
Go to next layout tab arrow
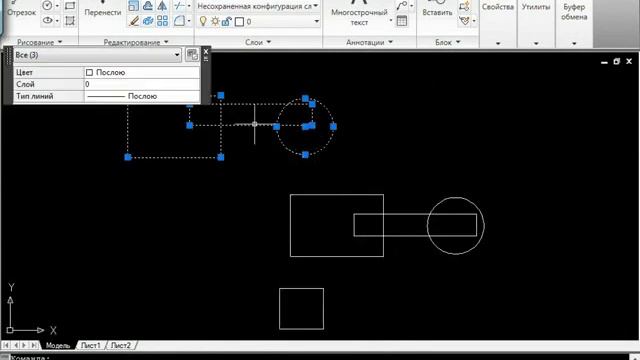(24, 345)
